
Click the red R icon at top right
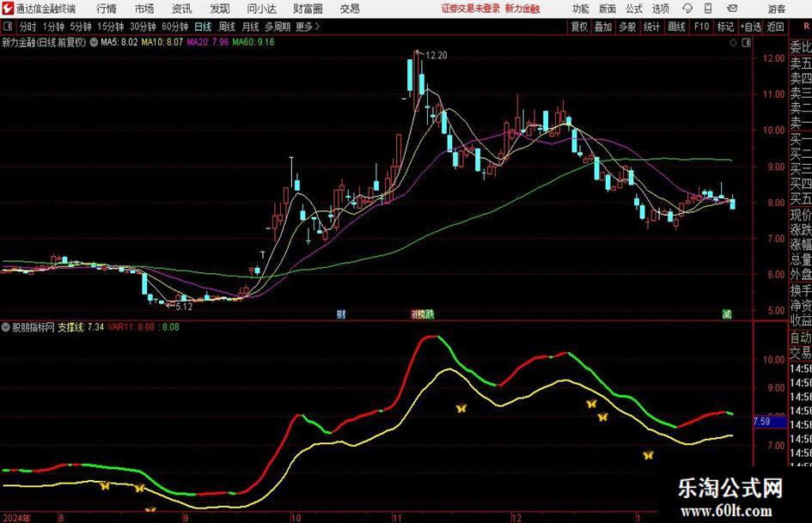(806, 26)
